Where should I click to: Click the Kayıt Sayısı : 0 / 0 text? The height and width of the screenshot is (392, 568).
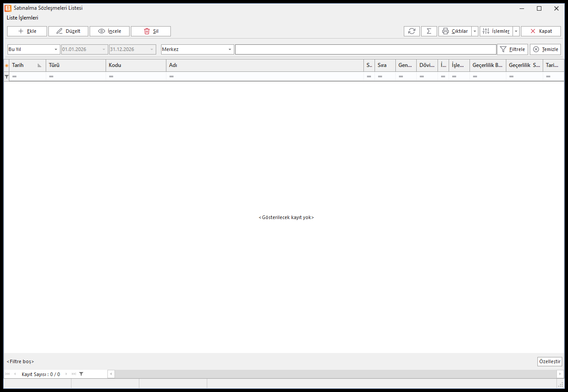click(x=41, y=374)
